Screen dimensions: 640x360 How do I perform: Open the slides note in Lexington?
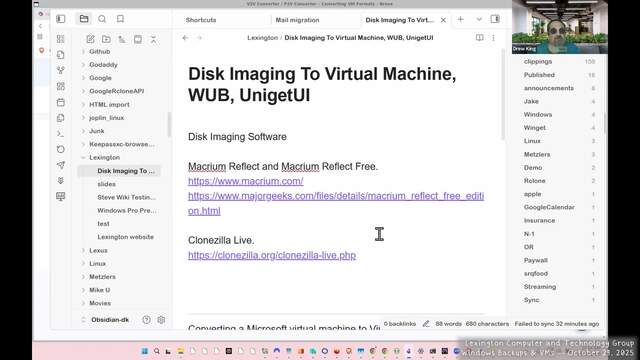pos(107,184)
